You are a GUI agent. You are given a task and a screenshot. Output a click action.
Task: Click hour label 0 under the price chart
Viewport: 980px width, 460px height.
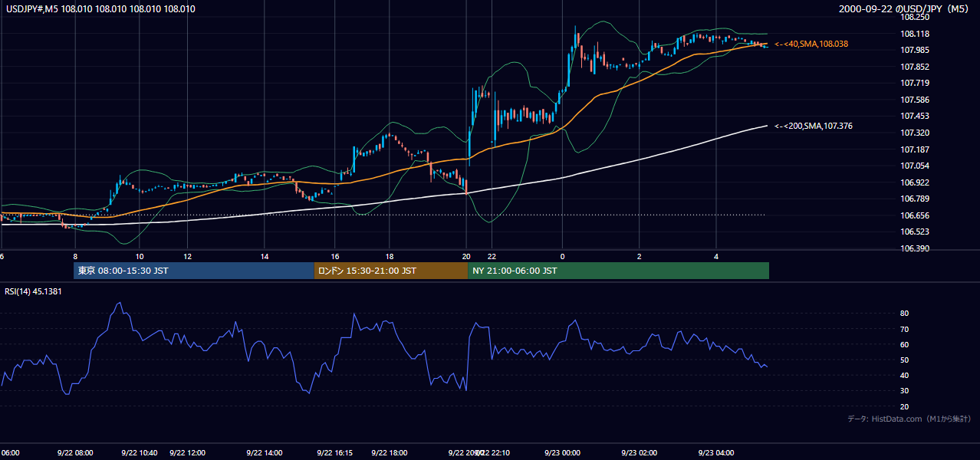coord(562,256)
